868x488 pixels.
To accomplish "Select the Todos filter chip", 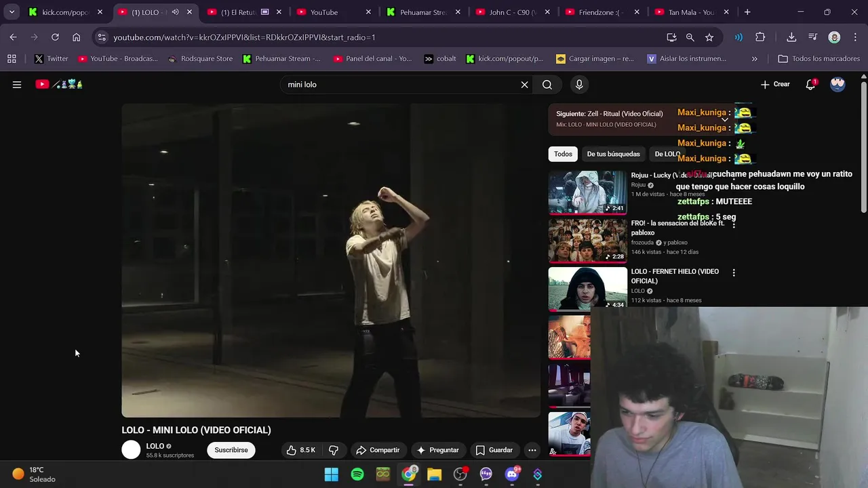I will (563, 154).
